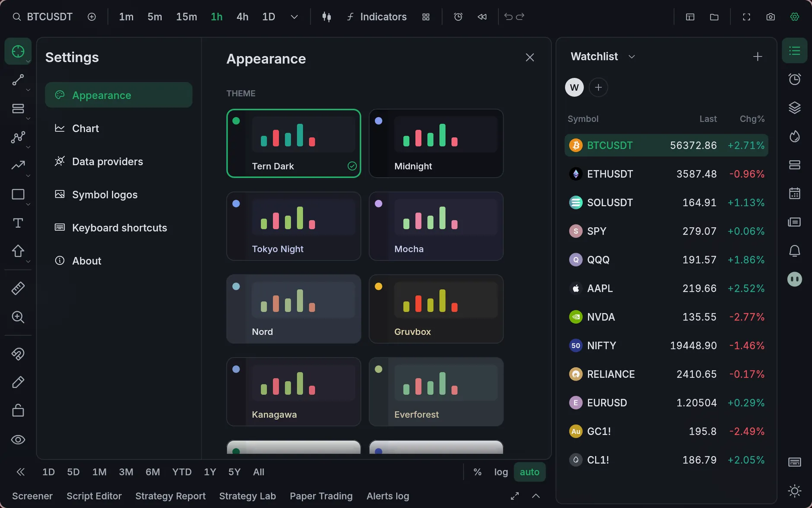812x508 pixels.
Task: Select the 4h timeframe
Action: click(242, 17)
